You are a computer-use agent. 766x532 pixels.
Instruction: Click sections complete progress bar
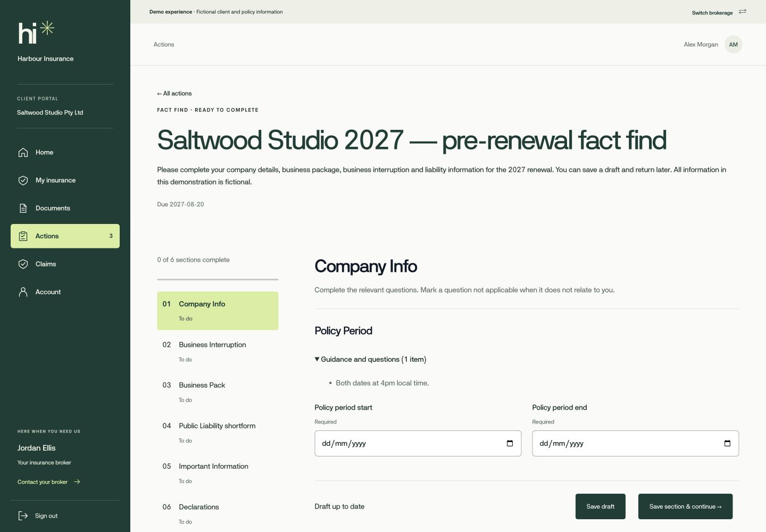pyautogui.click(x=218, y=279)
